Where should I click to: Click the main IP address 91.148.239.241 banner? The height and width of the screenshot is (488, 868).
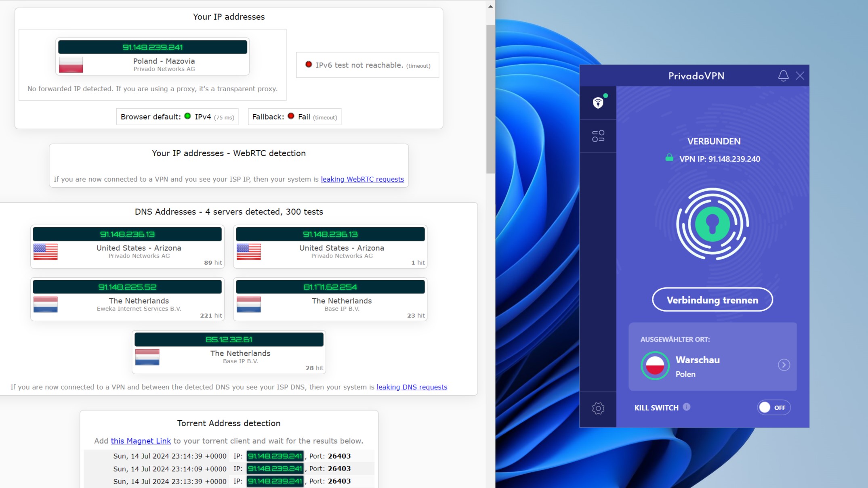[x=153, y=47]
